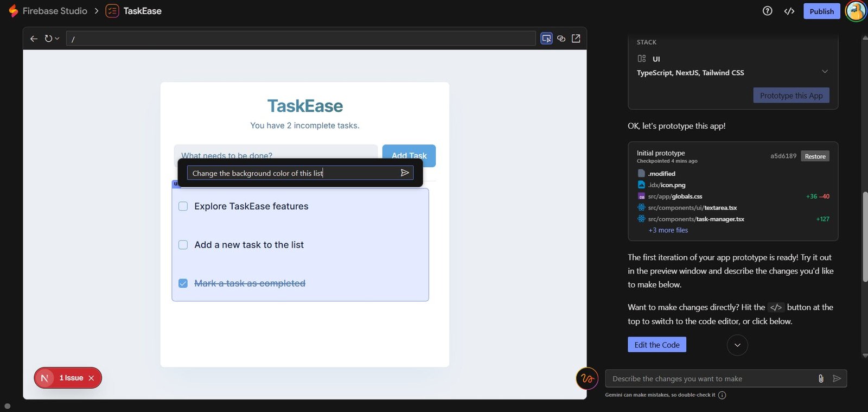This screenshot has width=868, height=412.
Task: Open the user profile avatar
Action: click(x=856, y=11)
